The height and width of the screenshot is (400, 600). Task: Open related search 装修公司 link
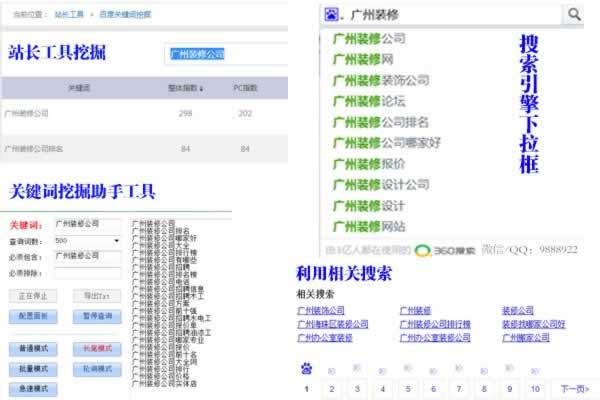click(518, 310)
